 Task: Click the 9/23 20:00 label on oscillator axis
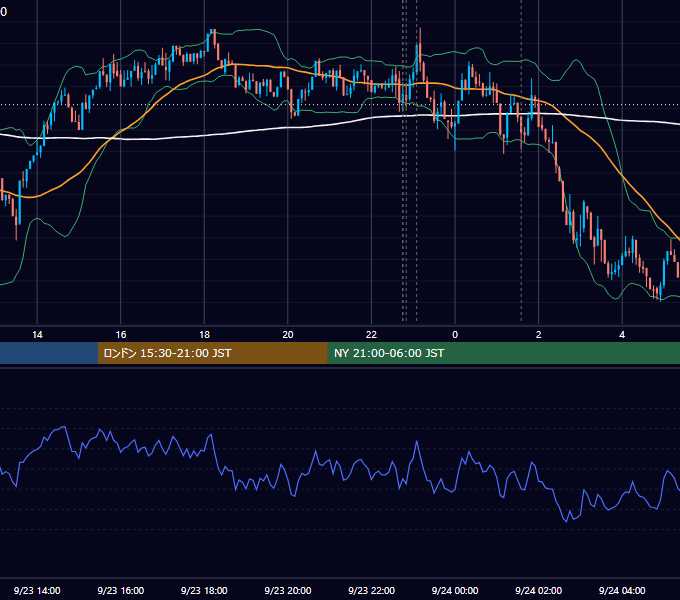click(288, 590)
